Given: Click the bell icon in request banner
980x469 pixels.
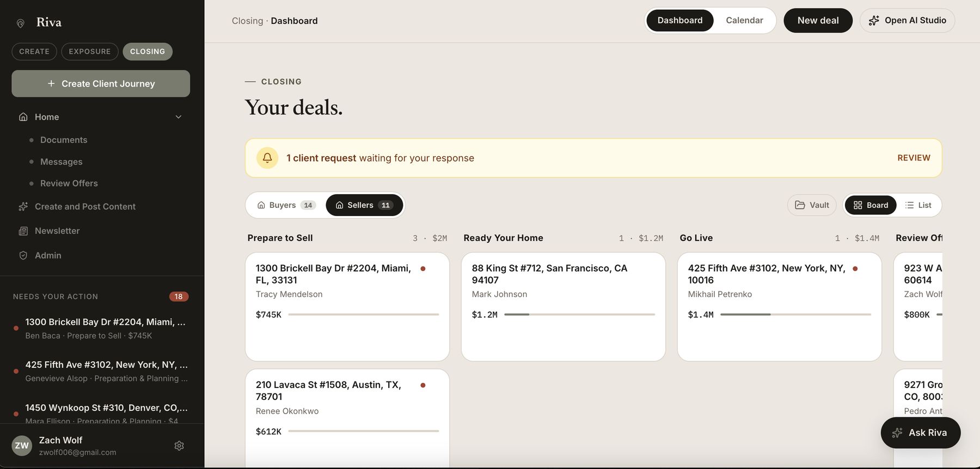Looking at the screenshot, I should (x=267, y=158).
